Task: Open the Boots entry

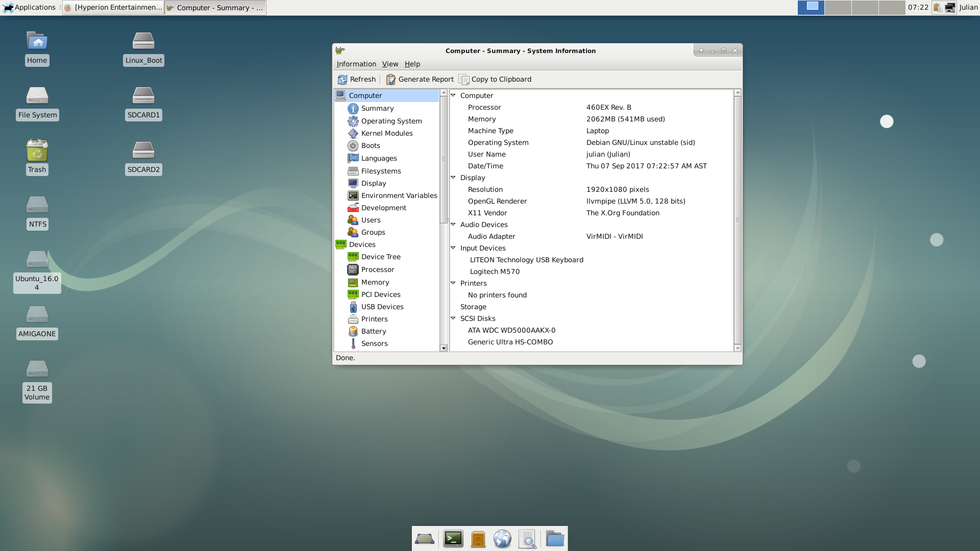Action: (370, 145)
